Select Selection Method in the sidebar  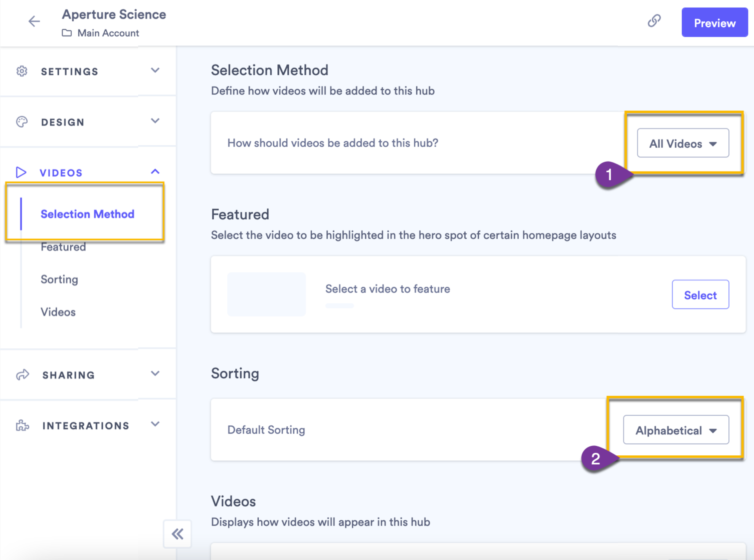coord(87,214)
